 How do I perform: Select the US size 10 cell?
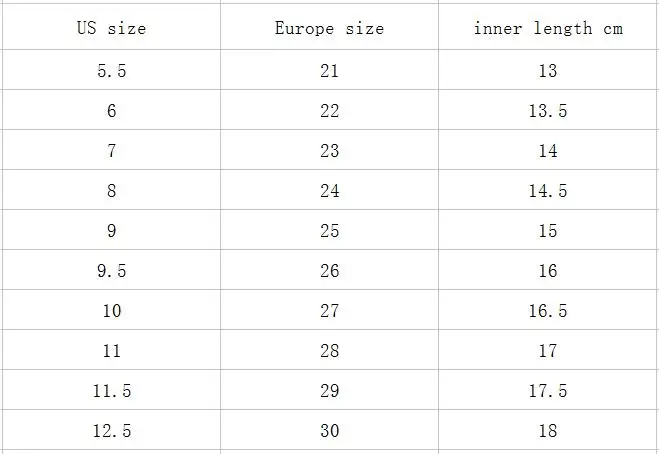pyautogui.click(x=111, y=310)
